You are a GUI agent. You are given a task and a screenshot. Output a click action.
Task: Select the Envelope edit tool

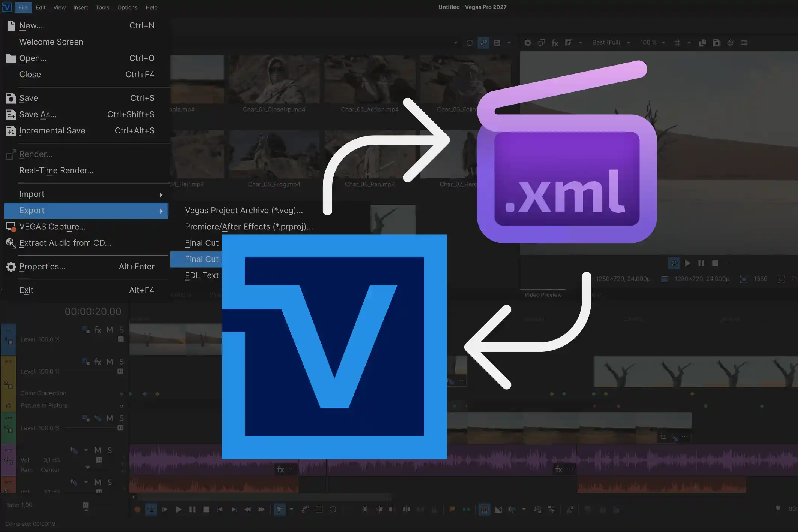(x=305, y=509)
